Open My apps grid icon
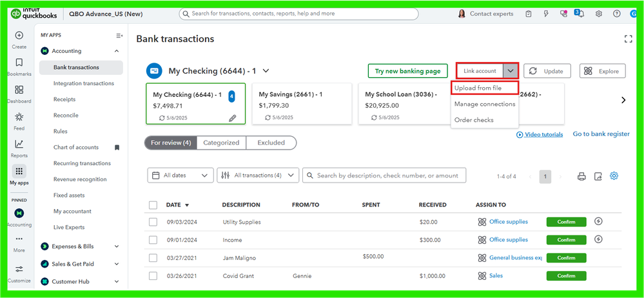This screenshot has height=298, width=644. coord(19,172)
